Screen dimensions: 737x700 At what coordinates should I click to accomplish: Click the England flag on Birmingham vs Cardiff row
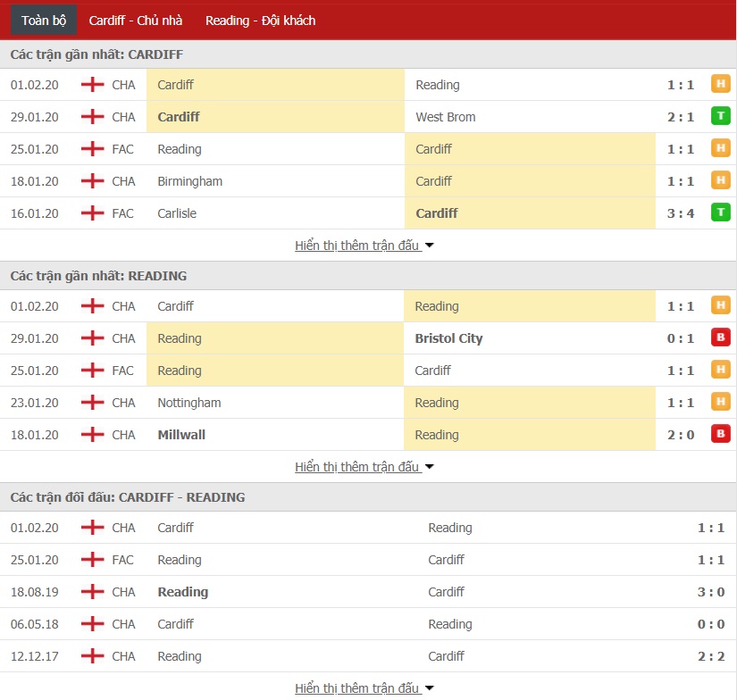(93, 181)
